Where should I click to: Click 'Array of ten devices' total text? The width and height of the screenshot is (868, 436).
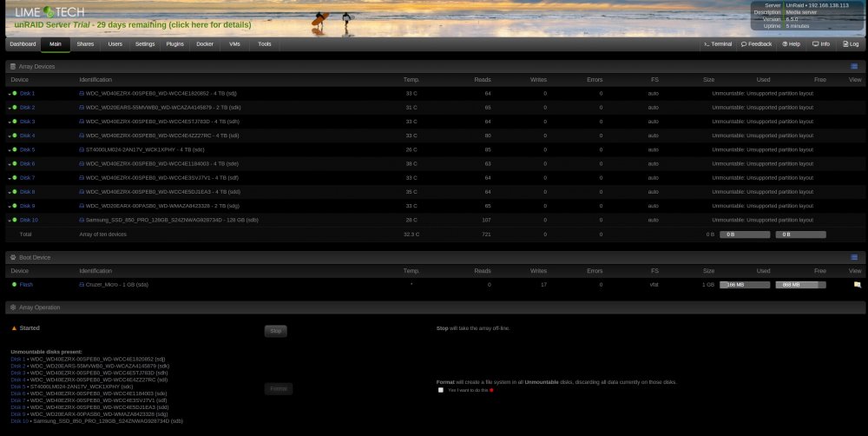[103, 235]
